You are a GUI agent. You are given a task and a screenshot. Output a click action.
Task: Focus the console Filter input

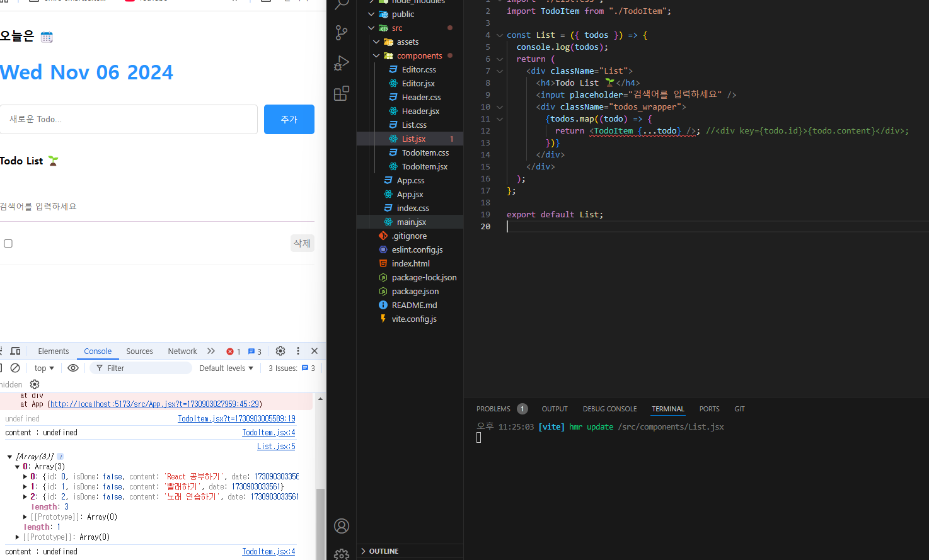pyautogui.click(x=141, y=368)
